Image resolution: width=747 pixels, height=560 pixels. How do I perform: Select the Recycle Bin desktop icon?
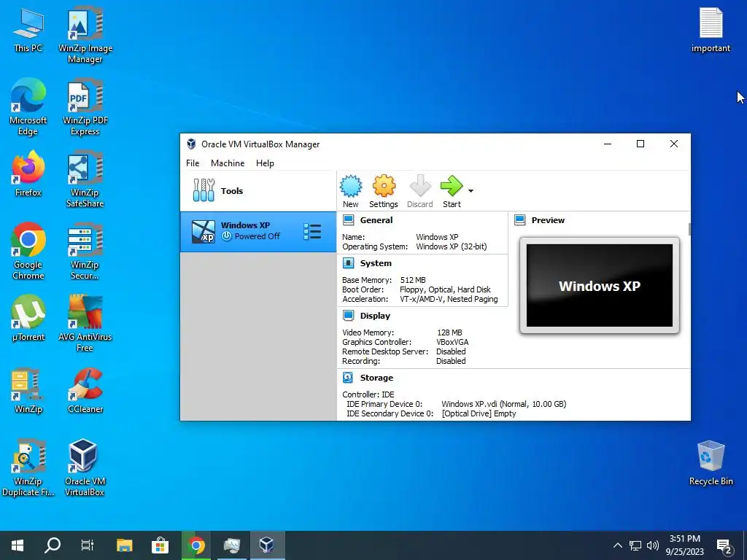[711, 463]
